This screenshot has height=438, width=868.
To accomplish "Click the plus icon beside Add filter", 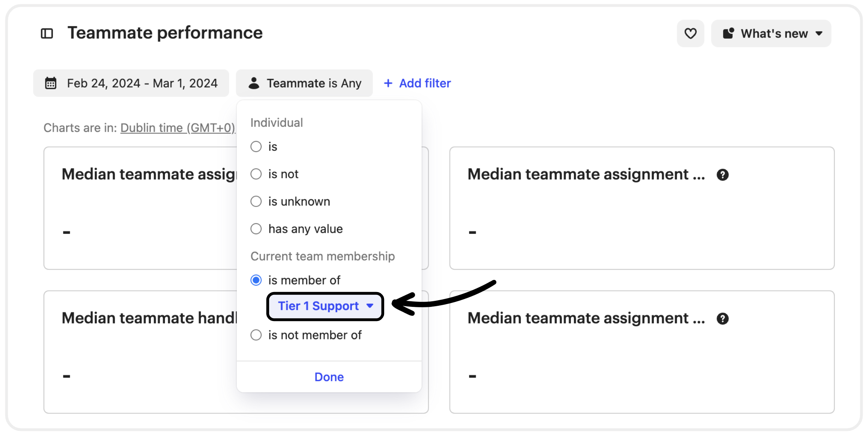I will [388, 83].
